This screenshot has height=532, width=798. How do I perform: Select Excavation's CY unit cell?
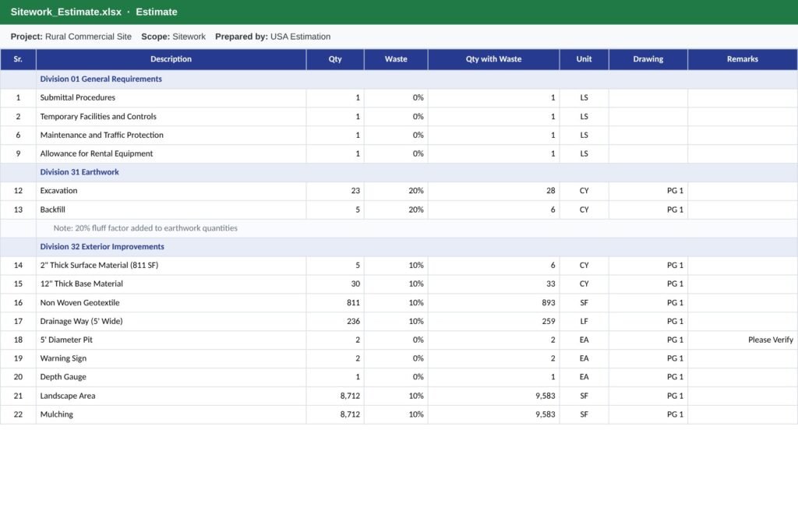[x=584, y=191]
